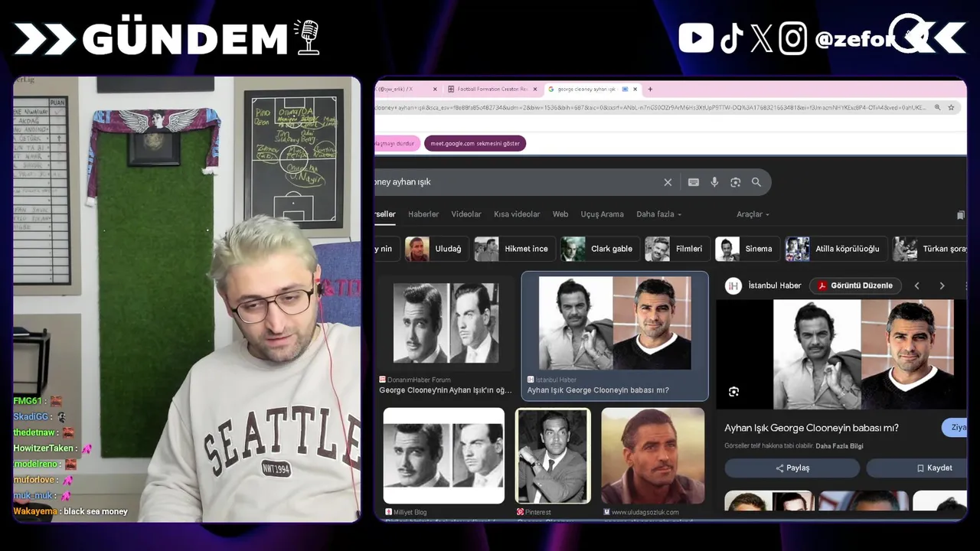This screenshot has width=980, height=551.
Task: Click meet.google.com sekmesini göster button
Action: pos(475,143)
